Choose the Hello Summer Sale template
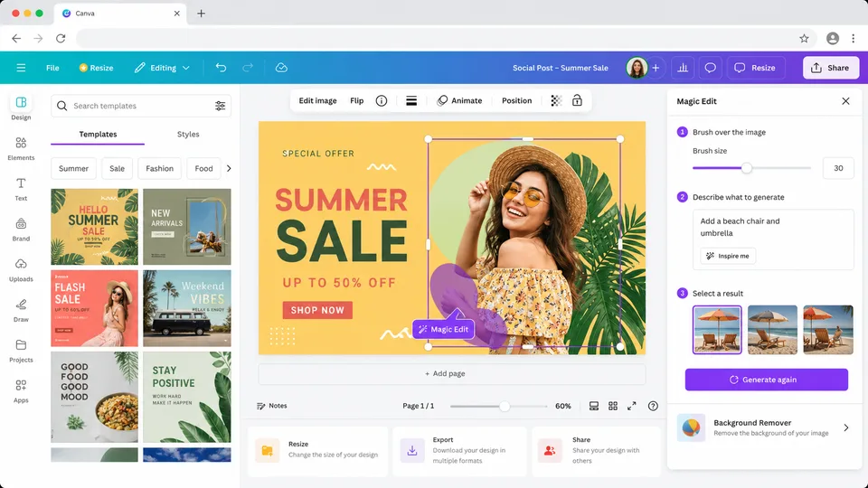 pos(95,227)
